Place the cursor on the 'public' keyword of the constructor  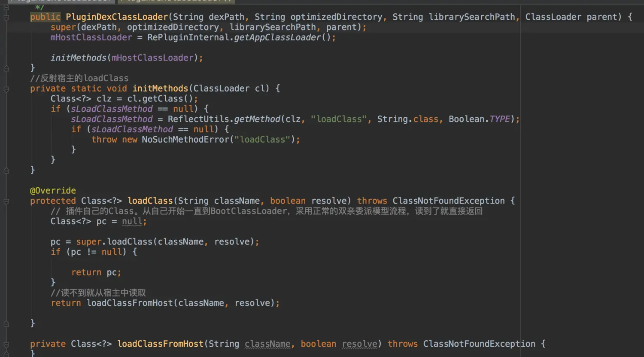point(45,17)
